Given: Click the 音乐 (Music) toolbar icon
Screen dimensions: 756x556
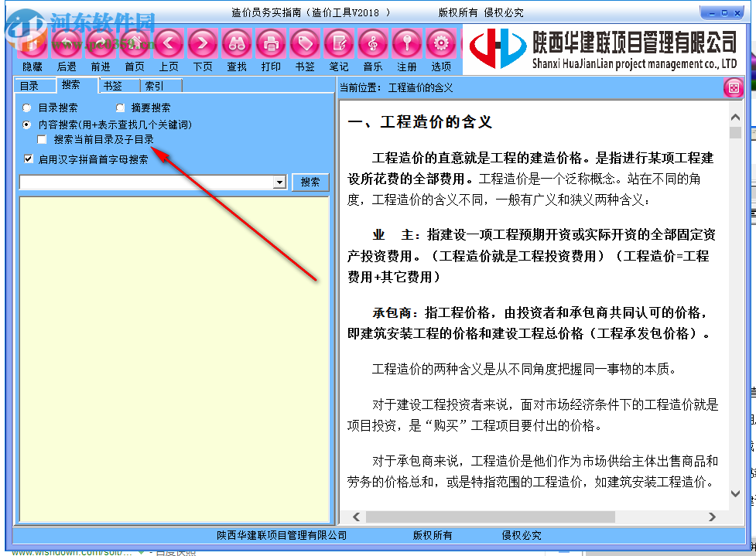Looking at the screenshot, I should tap(372, 43).
